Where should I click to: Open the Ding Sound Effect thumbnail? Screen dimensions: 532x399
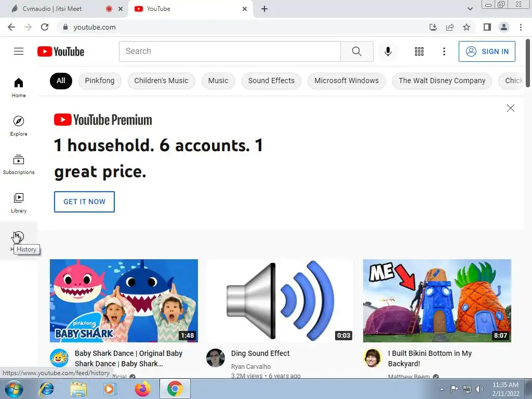[280, 301]
